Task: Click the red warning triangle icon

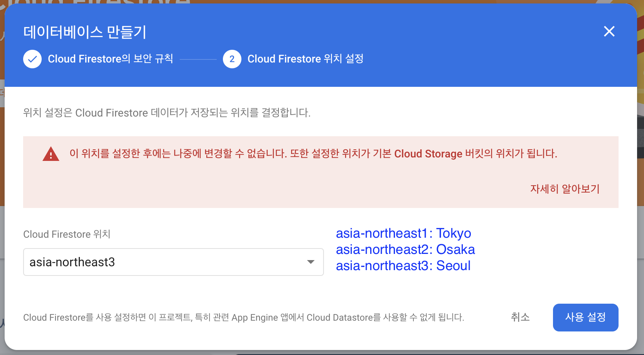Action: point(51,154)
